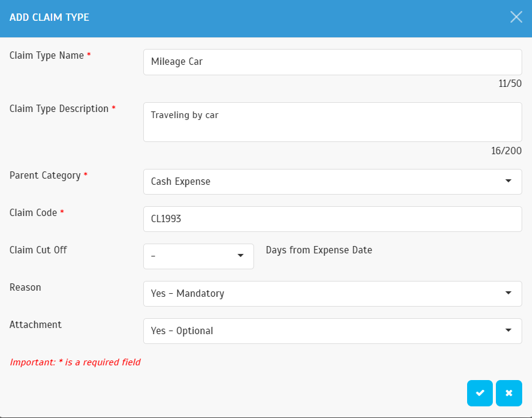Viewport: 532px width, 418px height.
Task: Confirm with the checkmark save button
Action: [x=480, y=393]
